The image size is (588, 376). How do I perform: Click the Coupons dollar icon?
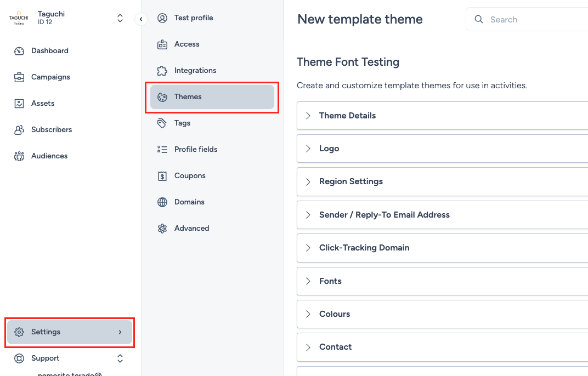point(162,176)
